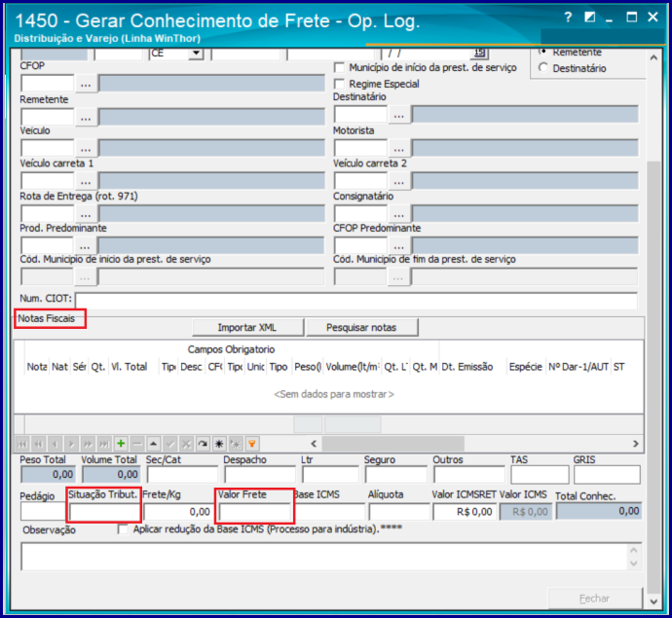Check Aplicar redução da Base ICMS
Viewport: 672px width, 618px height.
pos(123,529)
